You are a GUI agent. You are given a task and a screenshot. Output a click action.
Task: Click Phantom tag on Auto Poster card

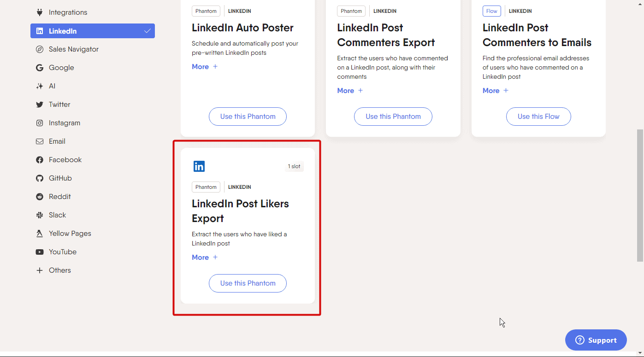pyautogui.click(x=206, y=11)
